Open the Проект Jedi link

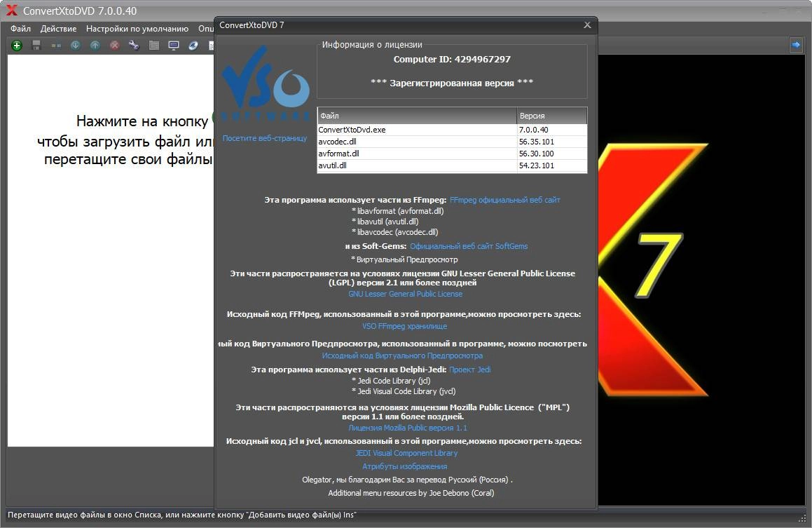[x=469, y=370]
